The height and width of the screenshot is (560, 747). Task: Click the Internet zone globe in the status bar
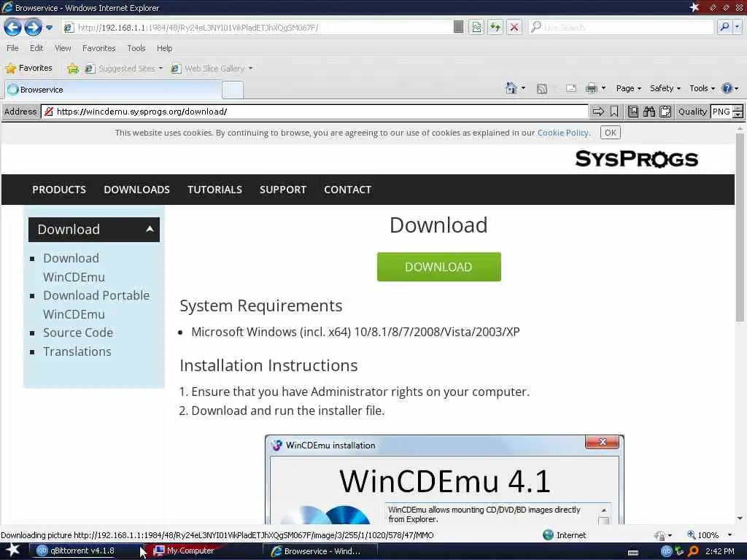(549, 534)
